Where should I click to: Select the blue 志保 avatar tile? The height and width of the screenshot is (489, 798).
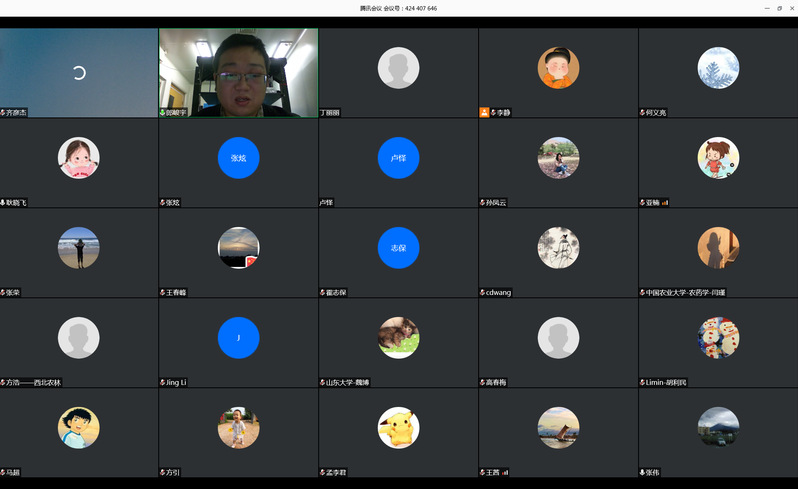point(398,247)
